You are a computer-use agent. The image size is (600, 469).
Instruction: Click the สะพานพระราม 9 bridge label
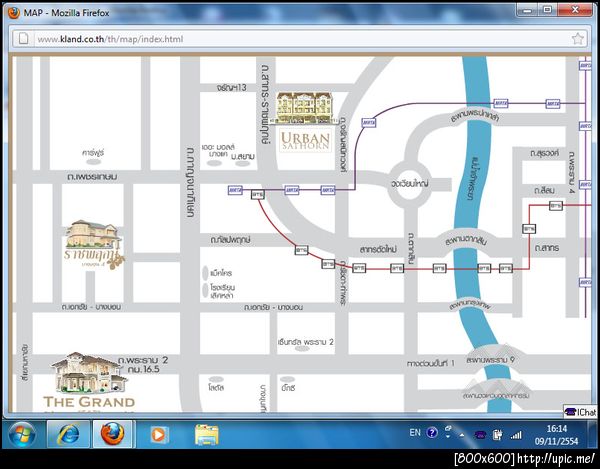pyautogui.click(x=491, y=360)
